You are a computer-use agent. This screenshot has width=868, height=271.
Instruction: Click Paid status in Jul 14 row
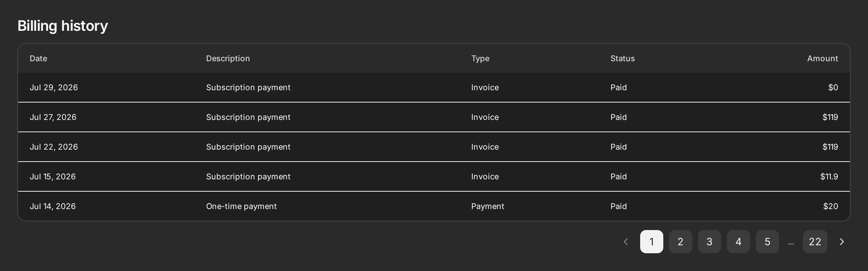(618, 207)
